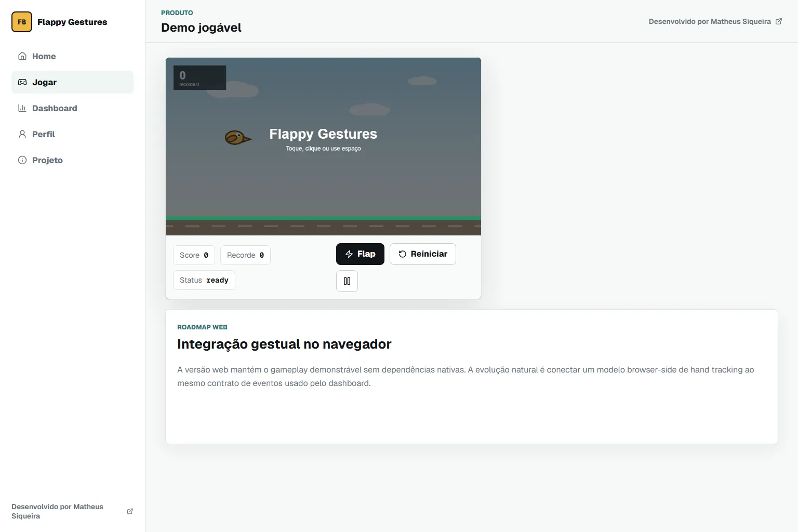The height and width of the screenshot is (532, 798).
Task: Open the Dashboard section
Action: 72,108
